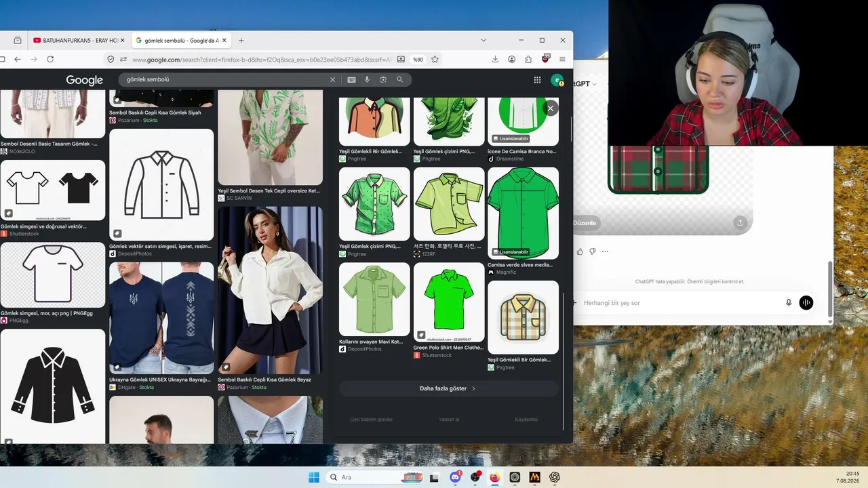Open the navy Ukrayna Gömlek thumbnail
Screen dimensions: 868x488
point(161,319)
